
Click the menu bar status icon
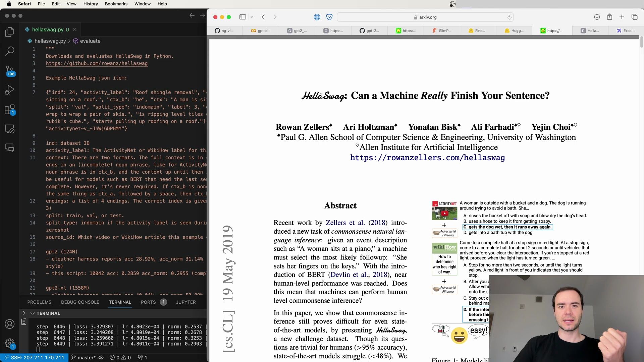(452, 4)
